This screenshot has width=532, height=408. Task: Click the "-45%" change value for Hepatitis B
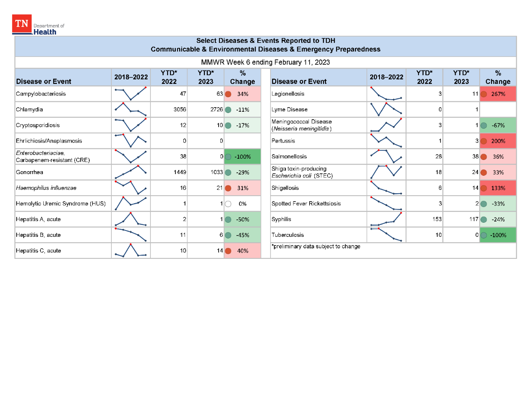click(243, 235)
